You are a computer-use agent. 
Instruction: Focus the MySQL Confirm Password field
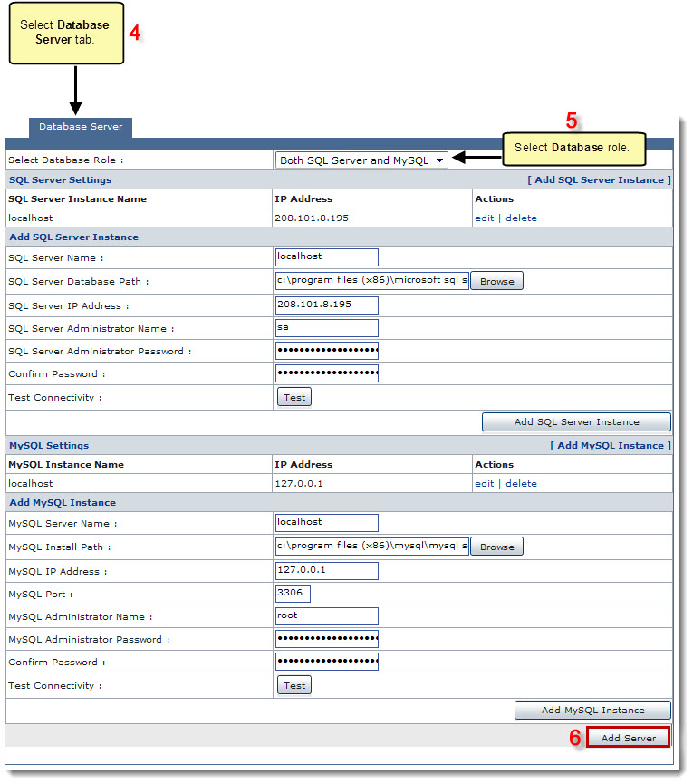coord(327,662)
